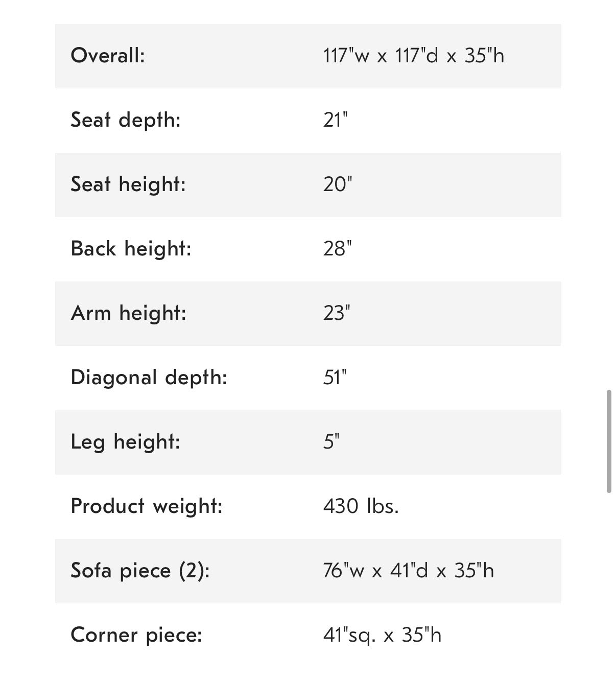Viewport: 616px width, 680px height.
Task: Select the Product weight label
Action: point(147,506)
